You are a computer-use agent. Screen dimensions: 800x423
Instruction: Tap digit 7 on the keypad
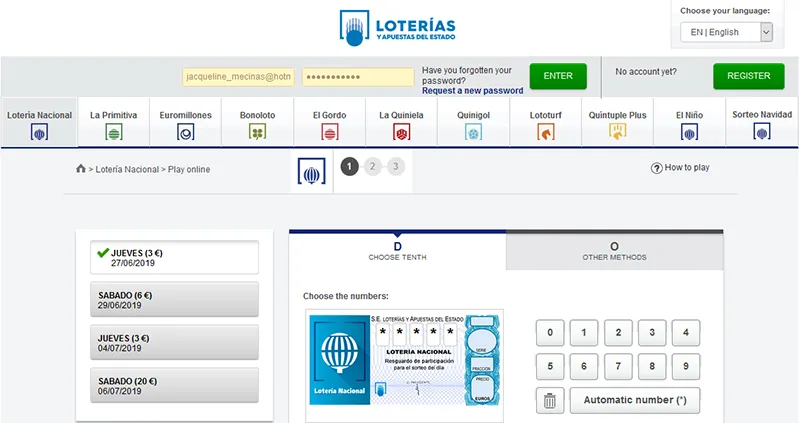(618, 366)
